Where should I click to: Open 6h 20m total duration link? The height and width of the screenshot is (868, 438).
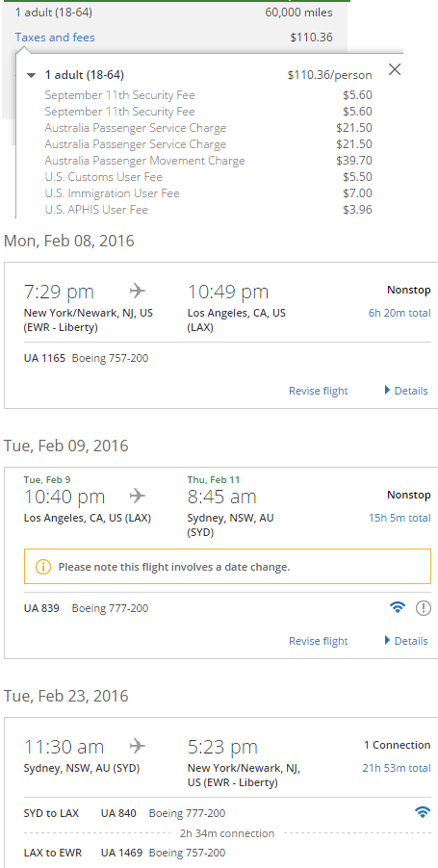click(399, 313)
